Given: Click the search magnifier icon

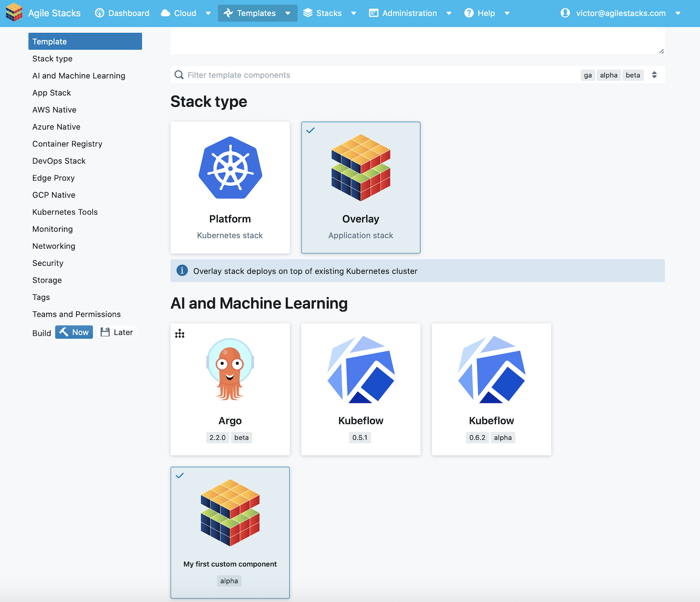Looking at the screenshot, I should (x=179, y=75).
